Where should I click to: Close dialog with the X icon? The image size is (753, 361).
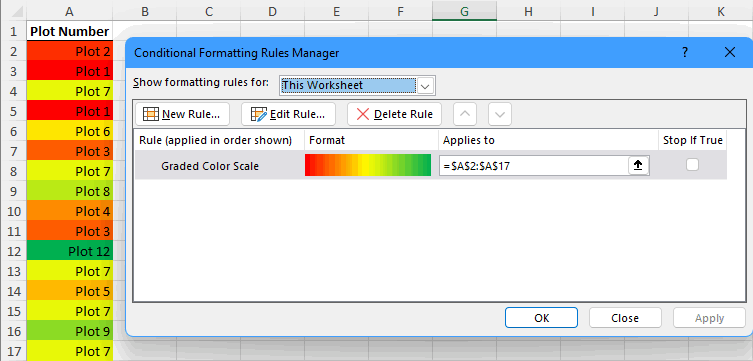[729, 52]
